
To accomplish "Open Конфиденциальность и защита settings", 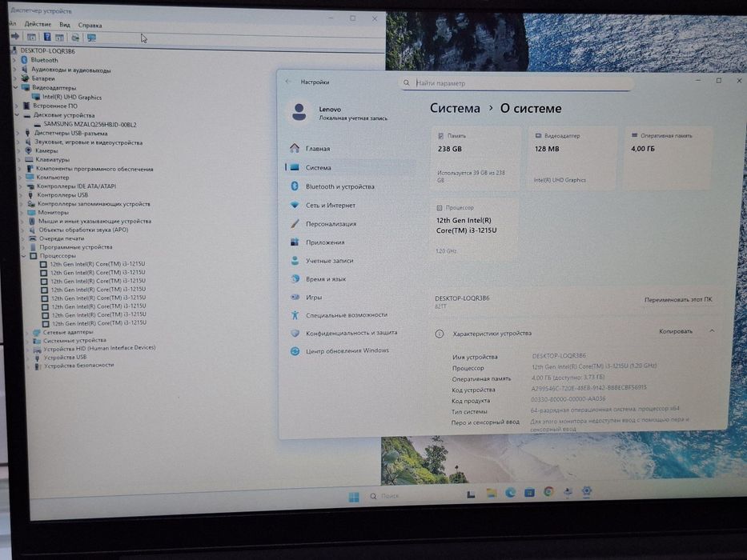I will click(x=350, y=333).
